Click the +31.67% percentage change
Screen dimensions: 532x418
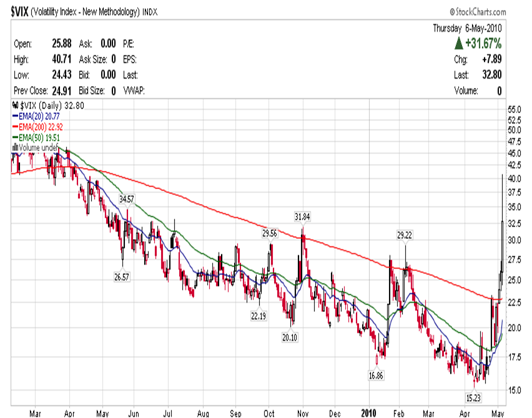pos(483,44)
